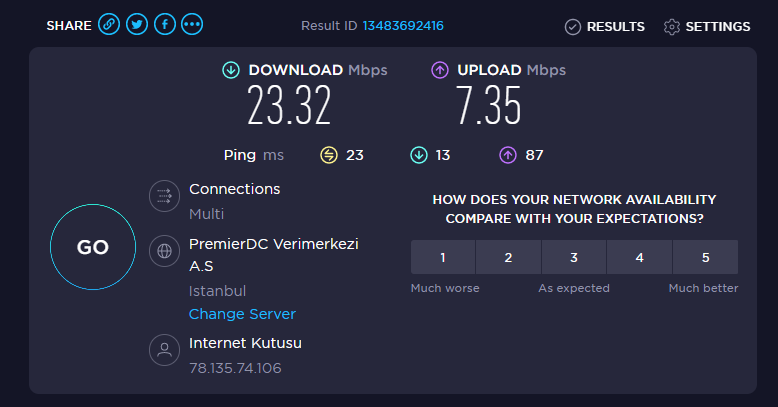This screenshot has height=407, width=778.
Task: Share result on Facebook
Action: (x=165, y=24)
